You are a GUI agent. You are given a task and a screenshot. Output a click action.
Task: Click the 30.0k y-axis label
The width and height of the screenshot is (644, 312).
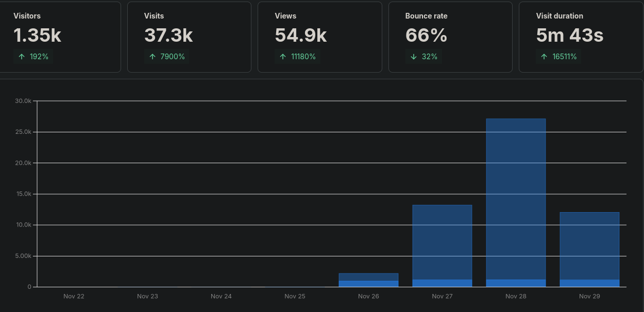point(23,101)
